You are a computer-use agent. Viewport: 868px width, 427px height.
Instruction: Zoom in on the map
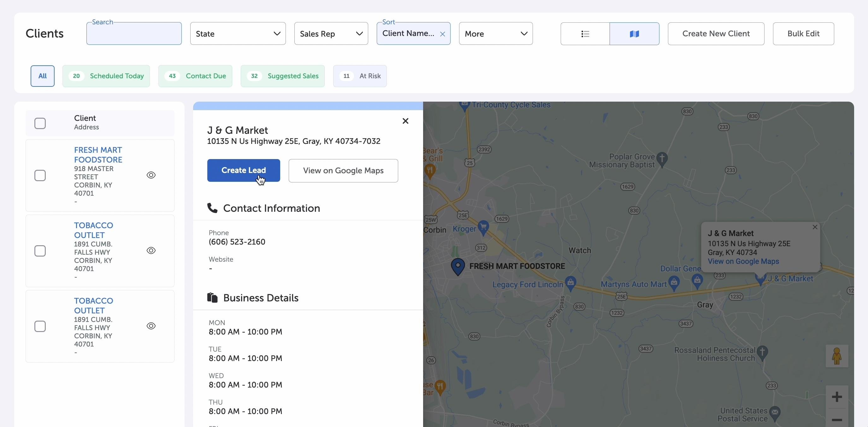tap(837, 397)
